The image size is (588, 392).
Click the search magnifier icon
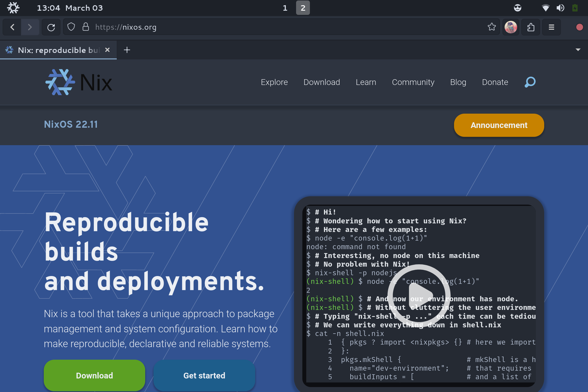(529, 82)
